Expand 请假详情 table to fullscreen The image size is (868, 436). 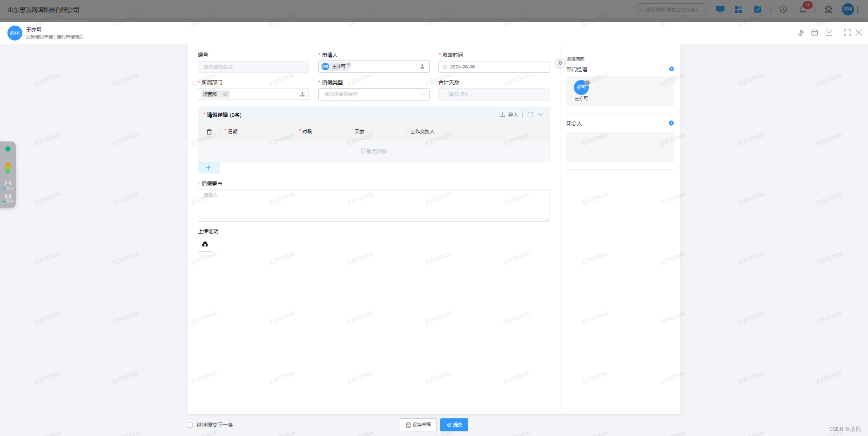[x=530, y=115]
